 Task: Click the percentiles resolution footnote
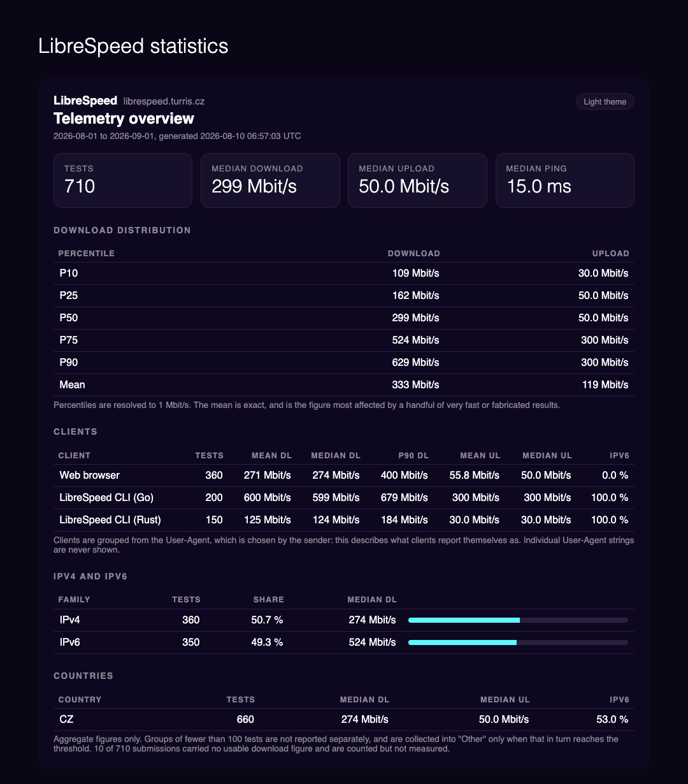click(307, 405)
